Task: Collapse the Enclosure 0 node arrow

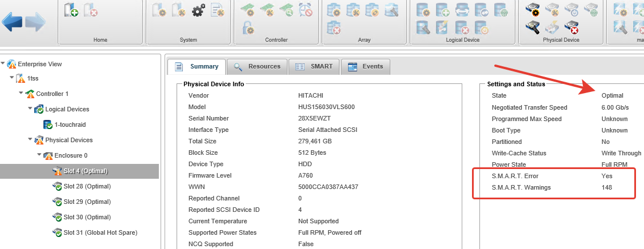Action: pos(39,155)
